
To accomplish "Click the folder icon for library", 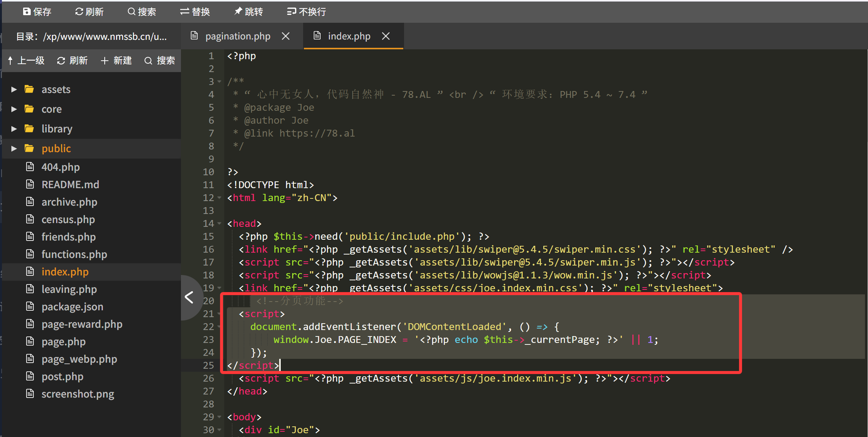I will pyautogui.click(x=29, y=129).
